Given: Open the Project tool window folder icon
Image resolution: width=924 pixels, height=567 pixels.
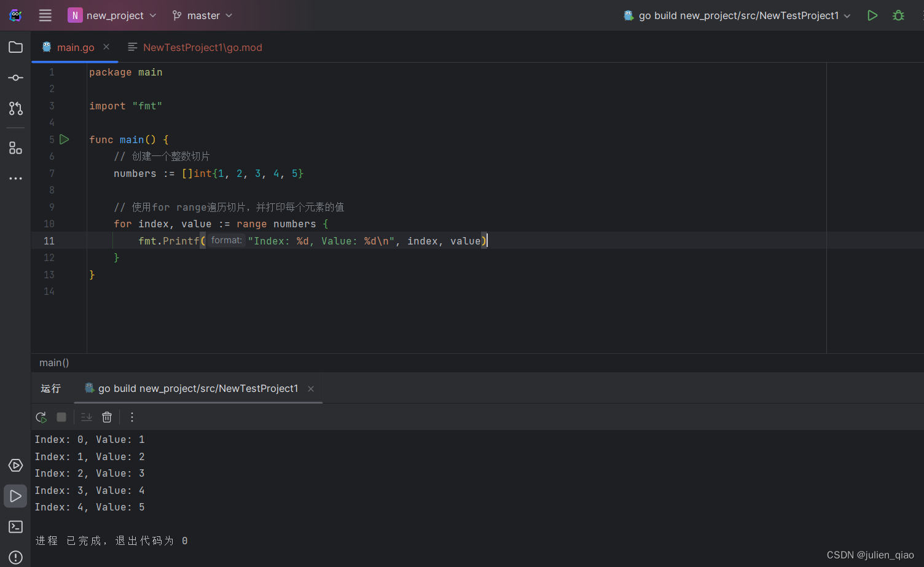Looking at the screenshot, I should coord(16,47).
